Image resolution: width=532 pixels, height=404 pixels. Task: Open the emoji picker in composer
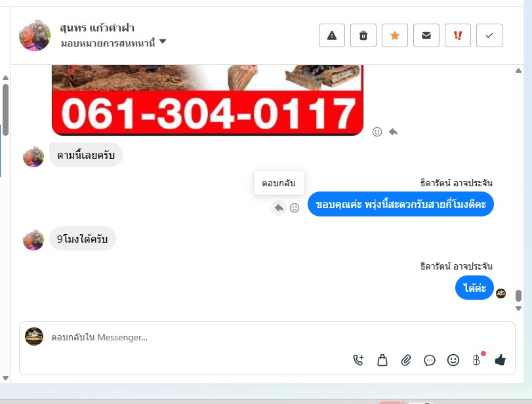click(453, 360)
